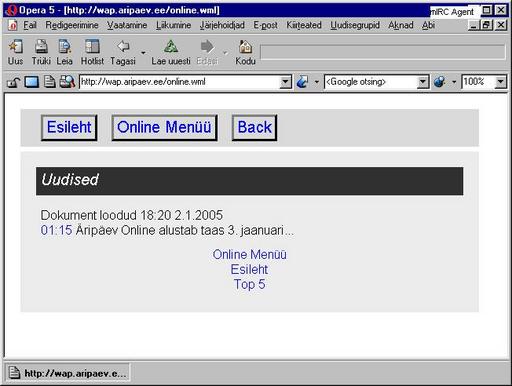Click the Online Menüü button on the page
This screenshot has height=386, width=512.
pos(164,128)
